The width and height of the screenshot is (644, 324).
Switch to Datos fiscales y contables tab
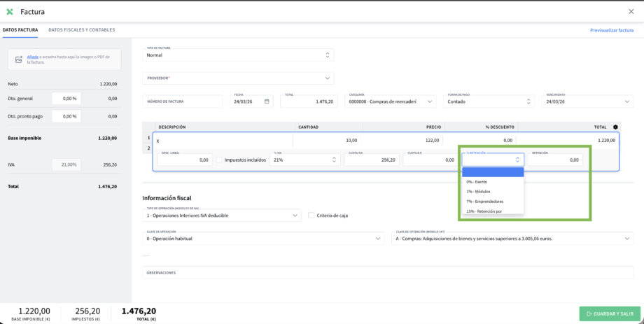click(x=81, y=30)
